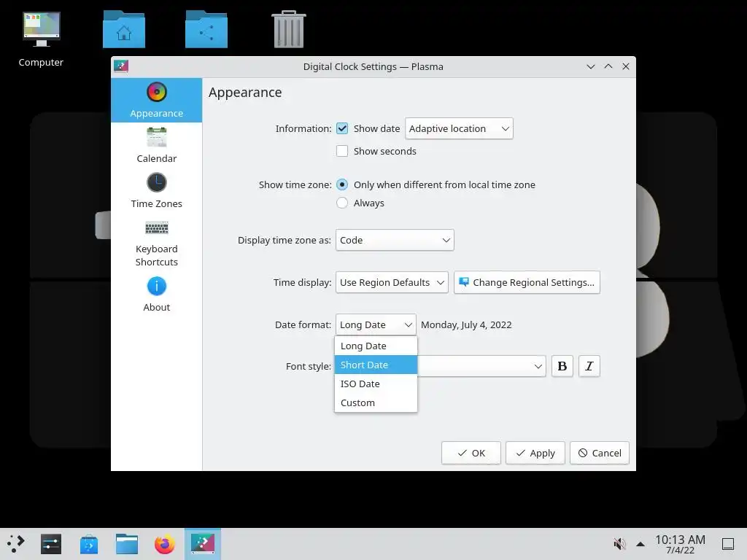Viewport: 747px width, 560px height.
Task: Expand the Time display Use Region Defaults dropdown
Action: tap(392, 282)
